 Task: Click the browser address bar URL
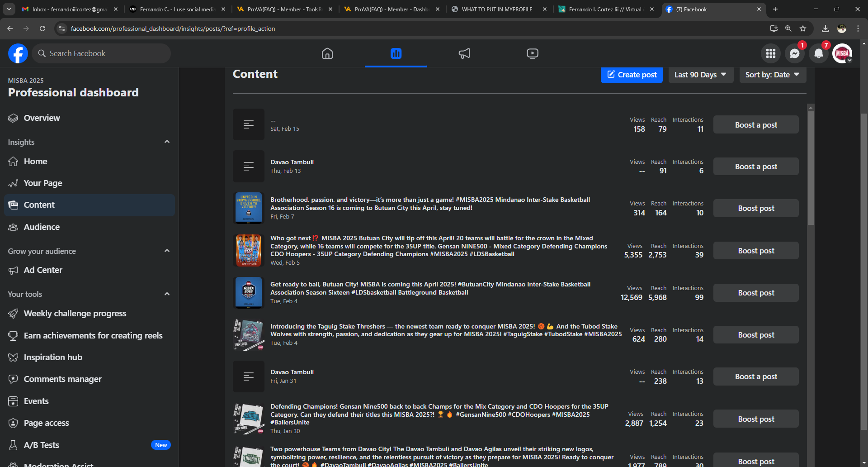(173, 29)
